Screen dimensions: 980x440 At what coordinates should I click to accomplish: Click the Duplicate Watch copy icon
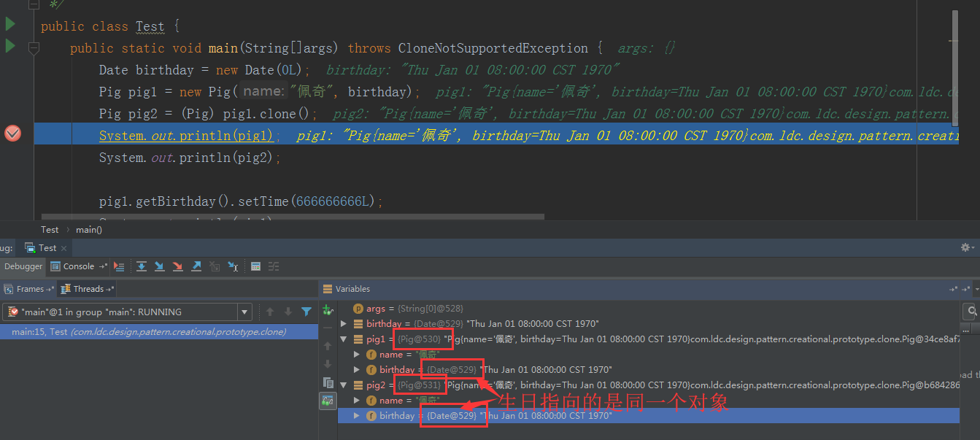[328, 382]
